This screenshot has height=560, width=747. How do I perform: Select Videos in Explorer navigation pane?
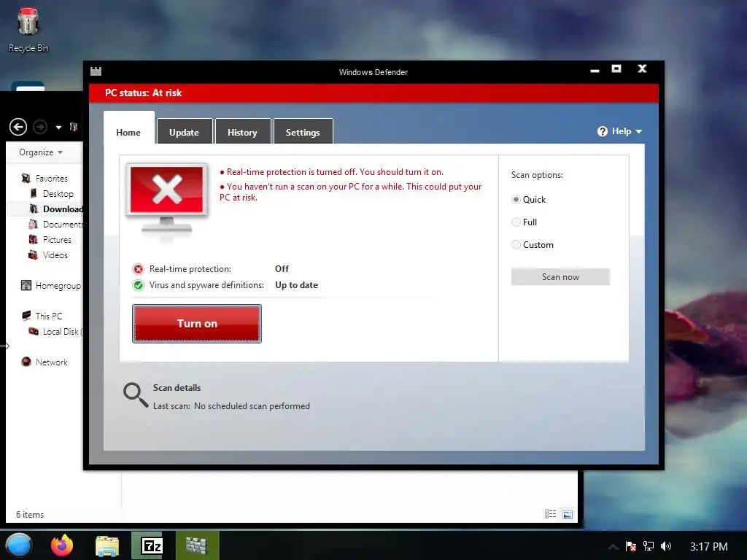(48, 254)
